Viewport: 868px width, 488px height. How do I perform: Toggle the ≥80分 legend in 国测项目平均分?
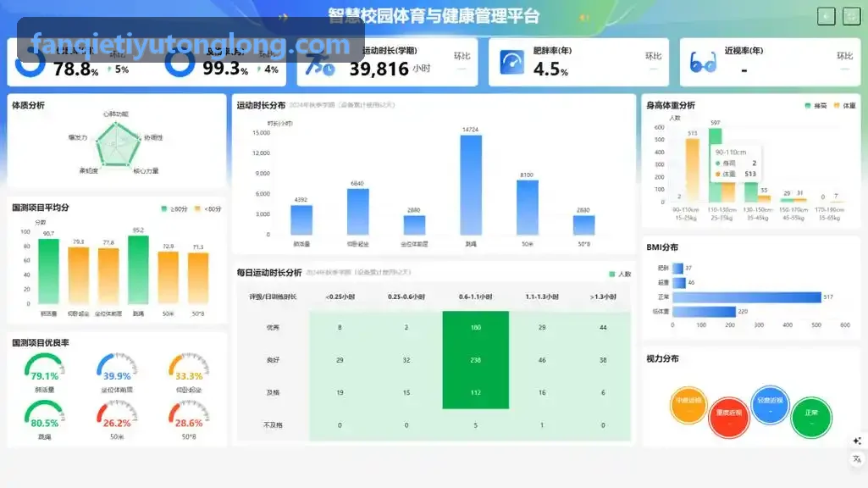(x=174, y=208)
